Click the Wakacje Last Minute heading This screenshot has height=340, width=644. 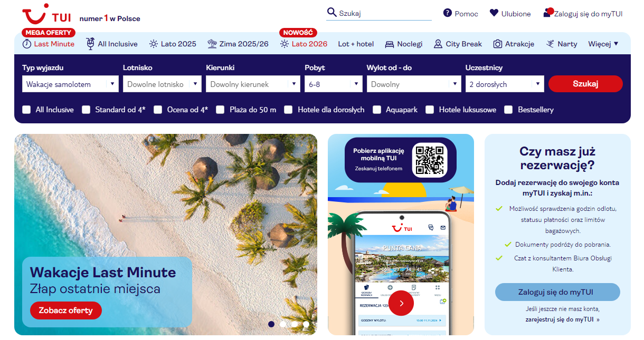click(103, 273)
